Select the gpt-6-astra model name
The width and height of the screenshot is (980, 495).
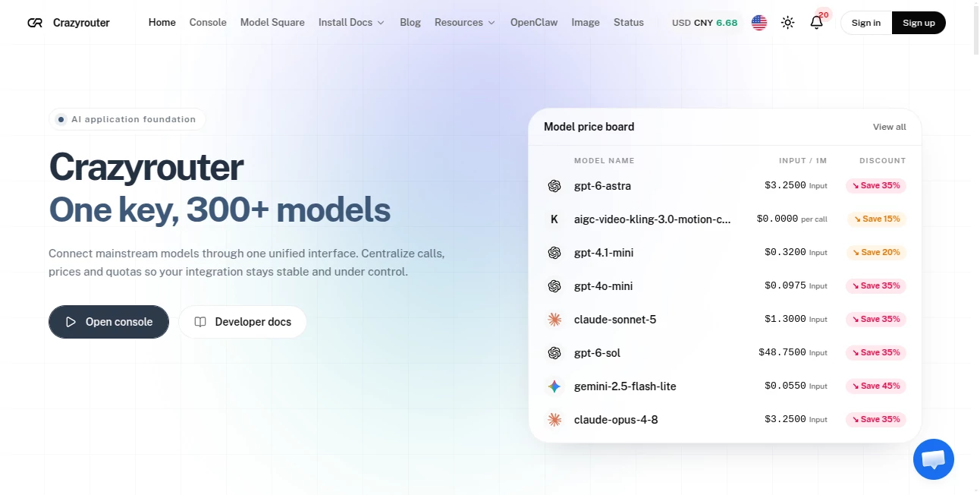click(602, 186)
